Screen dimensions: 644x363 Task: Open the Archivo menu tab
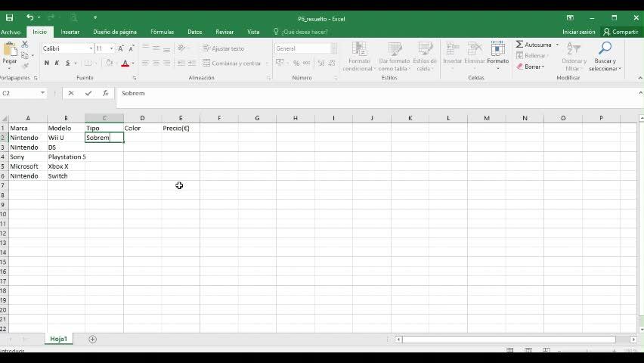pyautogui.click(x=11, y=32)
